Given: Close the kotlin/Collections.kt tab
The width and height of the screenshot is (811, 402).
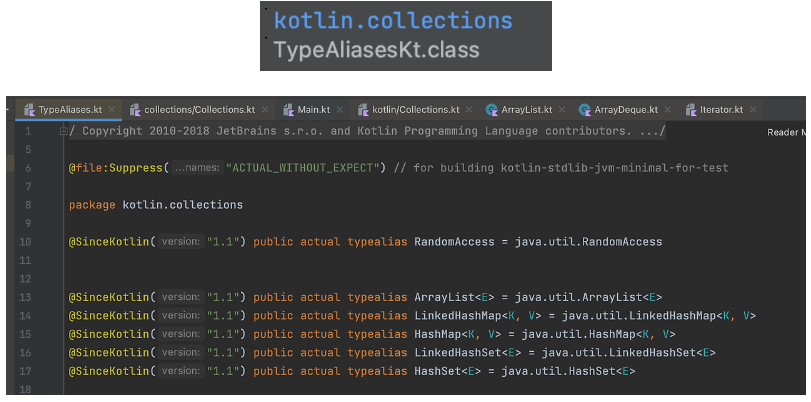Looking at the screenshot, I should 469,110.
